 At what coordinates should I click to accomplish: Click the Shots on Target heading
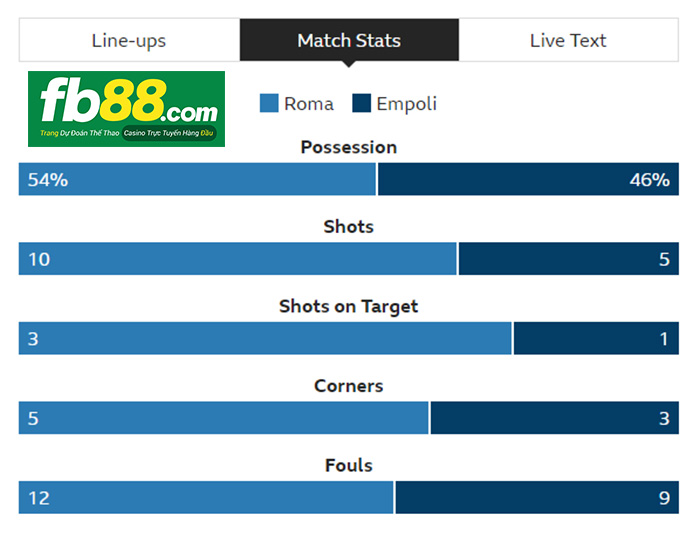click(x=349, y=307)
